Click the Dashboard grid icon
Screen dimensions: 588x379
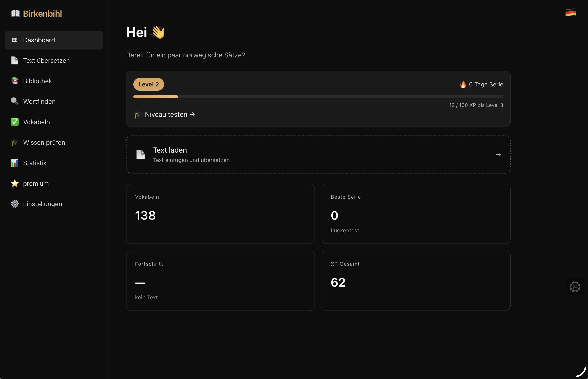point(15,40)
